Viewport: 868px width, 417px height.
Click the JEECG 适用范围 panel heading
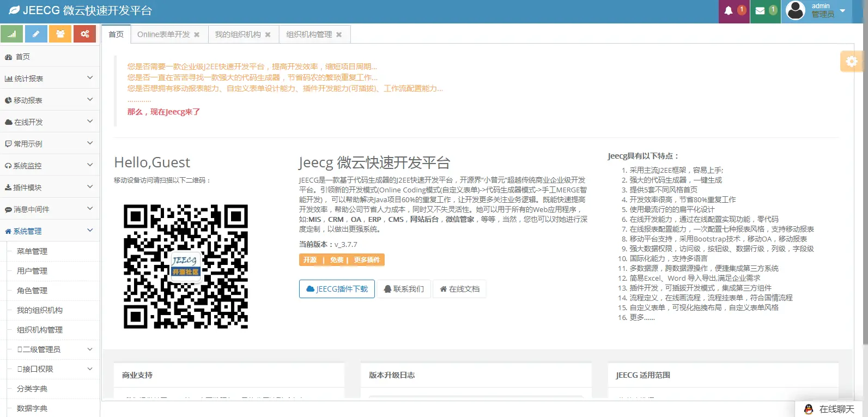tap(643, 375)
